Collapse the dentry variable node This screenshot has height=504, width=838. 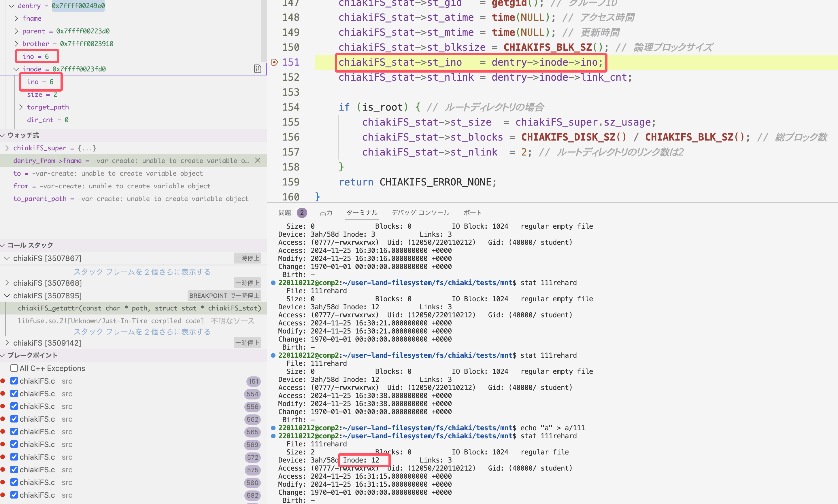click(12, 6)
